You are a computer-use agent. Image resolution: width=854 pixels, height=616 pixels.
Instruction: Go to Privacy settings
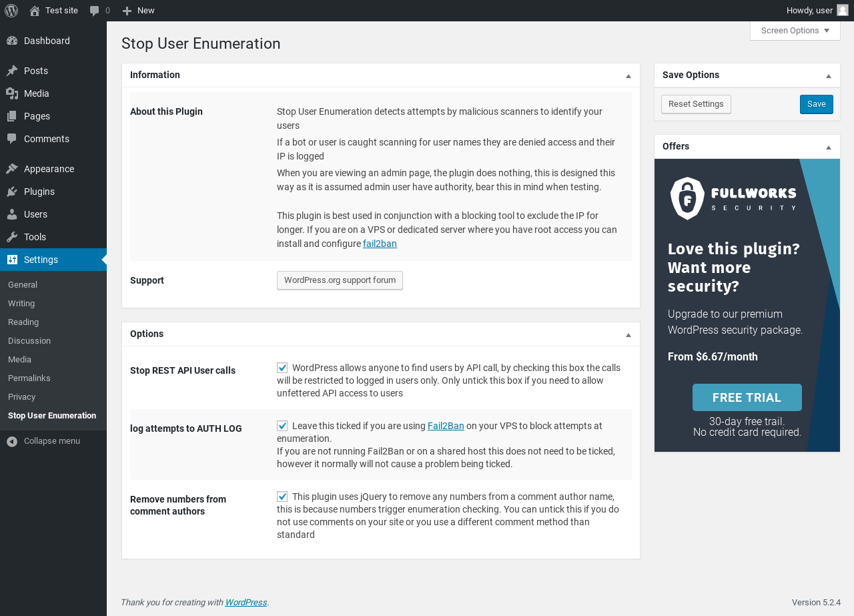(x=21, y=396)
